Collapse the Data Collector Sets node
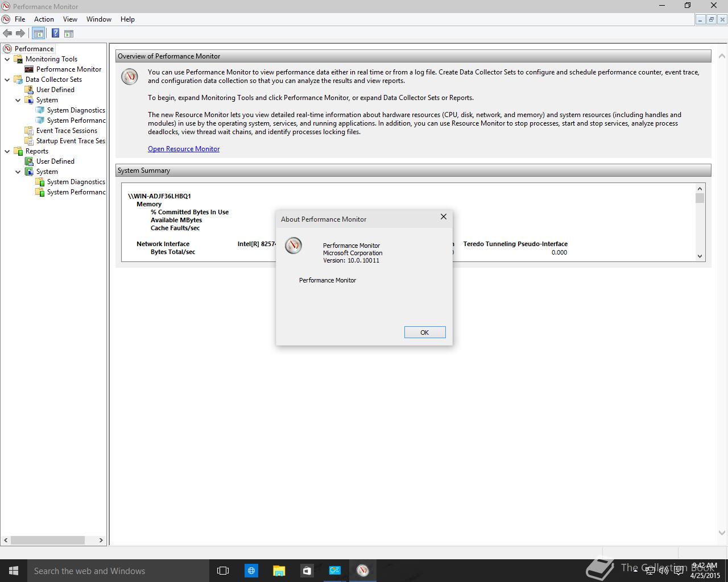This screenshot has height=582, width=728. (7, 80)
